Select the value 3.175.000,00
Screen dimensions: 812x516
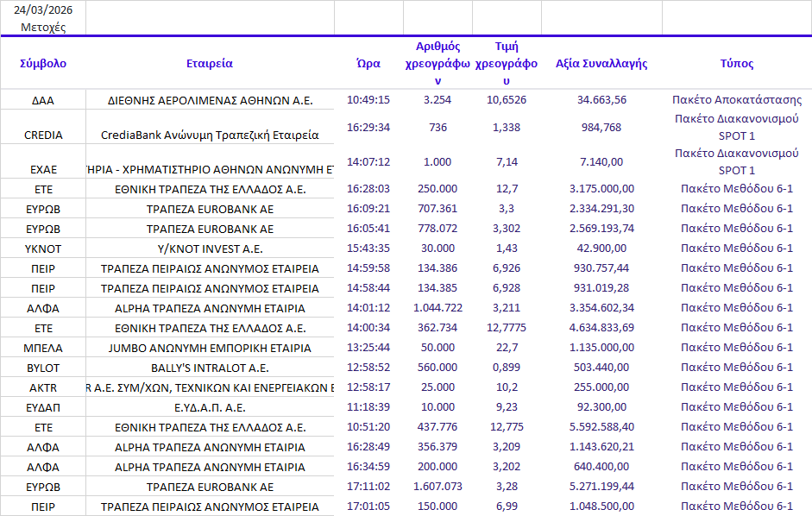click(601, 189)
